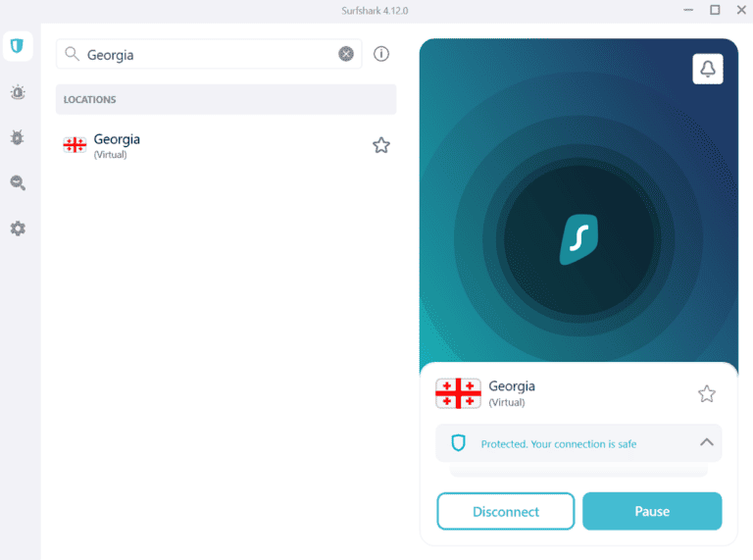This screenshot has height=560, width=753.
Task: Favorite Georgia in the locations list
Action: point(381,145)
